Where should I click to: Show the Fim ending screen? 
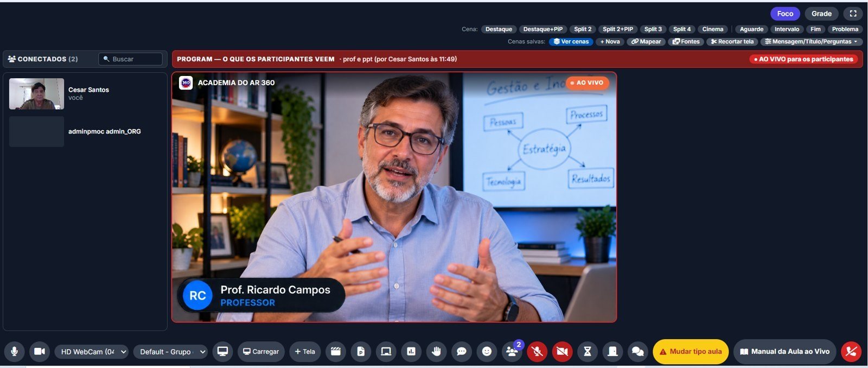815,29
